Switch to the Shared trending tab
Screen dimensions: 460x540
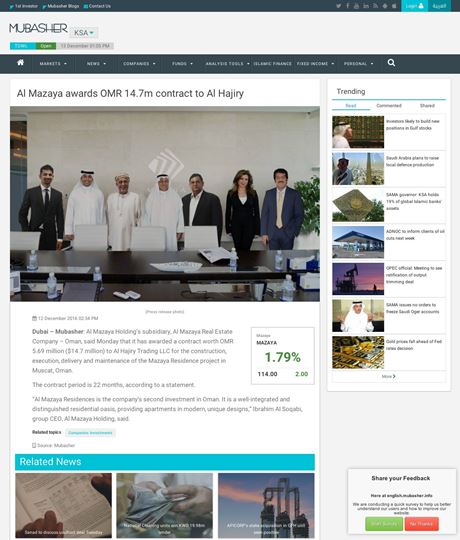click(x=427, y=106)
